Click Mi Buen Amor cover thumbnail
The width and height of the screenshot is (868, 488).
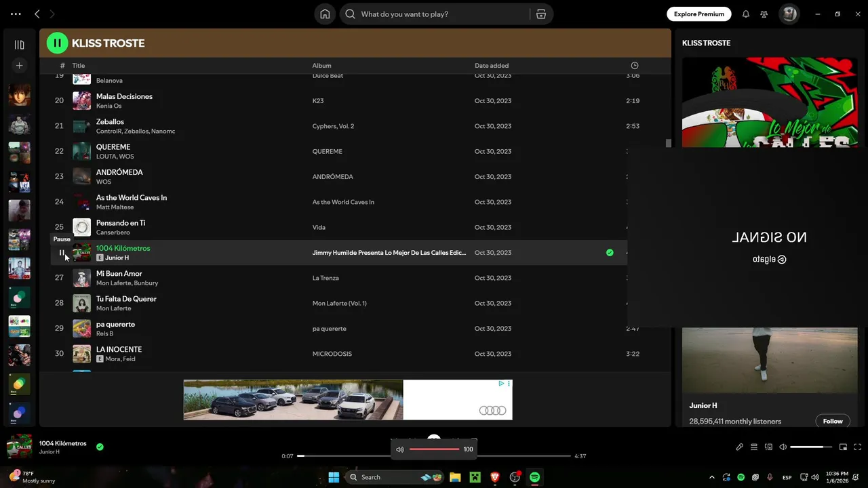[x=81, y=278]
